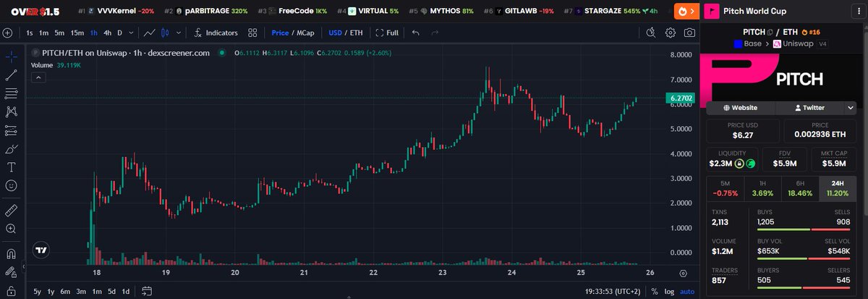Activate the zoom in tool
The width and height of the screenshot is (868, 299).
pos(11,229)
